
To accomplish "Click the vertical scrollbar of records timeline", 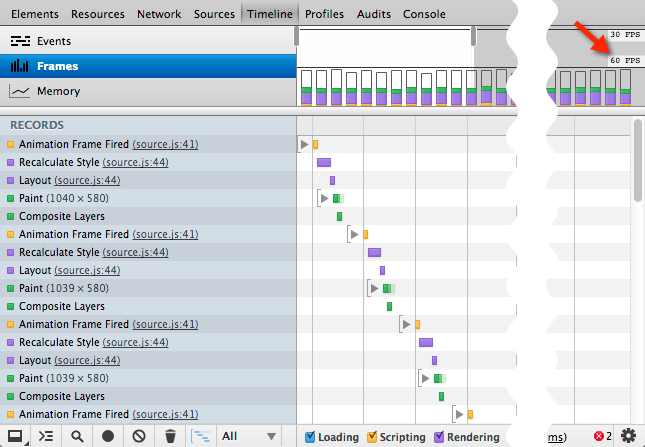I will pos(638,160).
